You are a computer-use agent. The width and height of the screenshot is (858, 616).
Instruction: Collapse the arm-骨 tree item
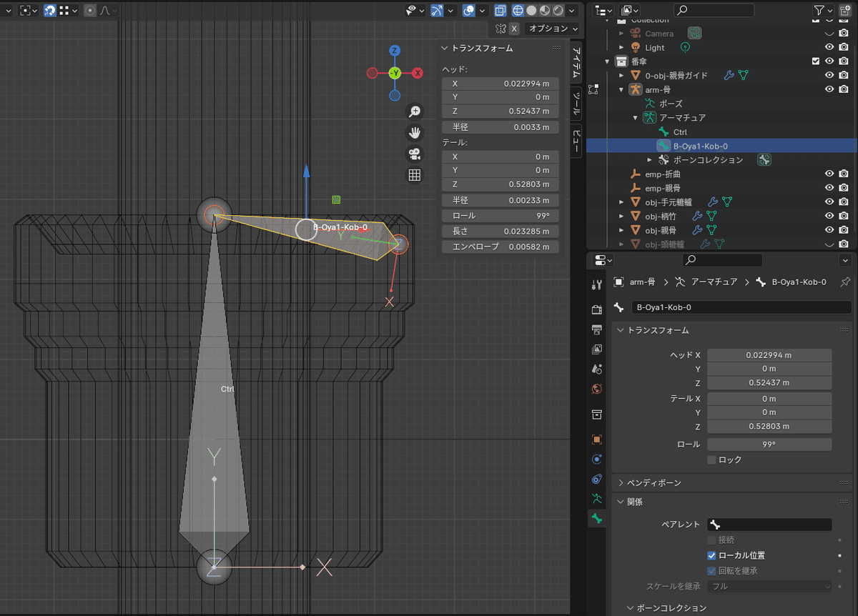(621, 89)
